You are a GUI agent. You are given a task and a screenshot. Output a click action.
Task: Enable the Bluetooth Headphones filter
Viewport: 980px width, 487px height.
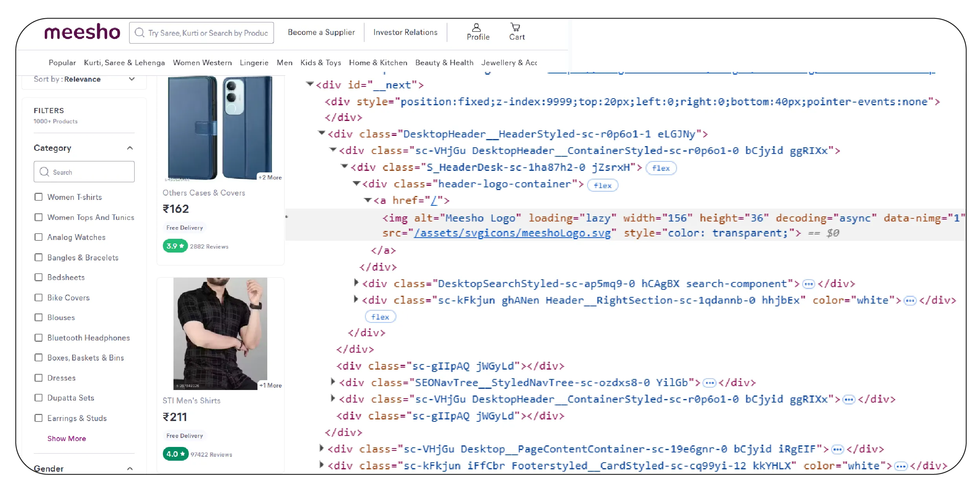pos(38,338)
